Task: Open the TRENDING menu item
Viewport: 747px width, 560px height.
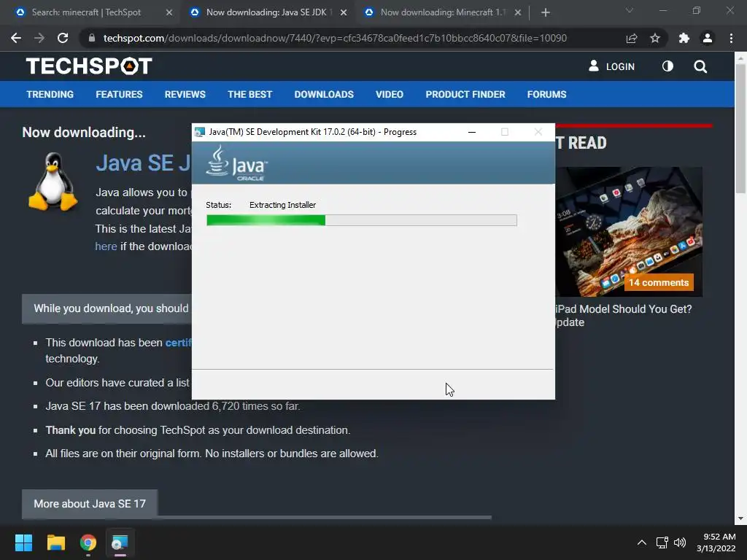Action: (50, 94)
